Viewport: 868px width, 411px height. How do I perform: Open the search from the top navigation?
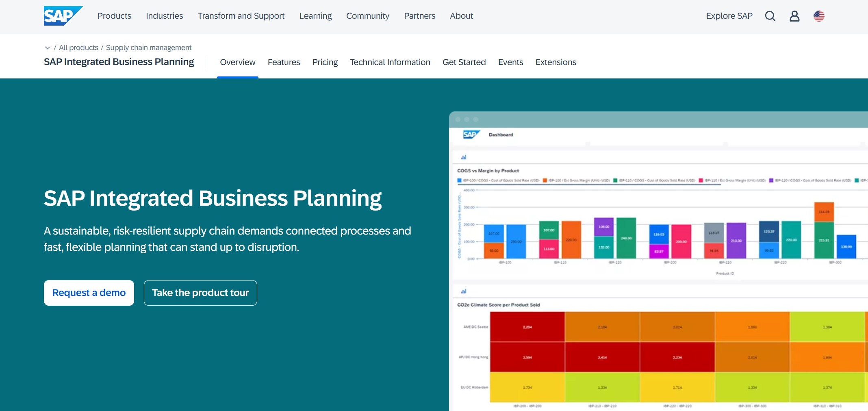click(x=770, y=16)
